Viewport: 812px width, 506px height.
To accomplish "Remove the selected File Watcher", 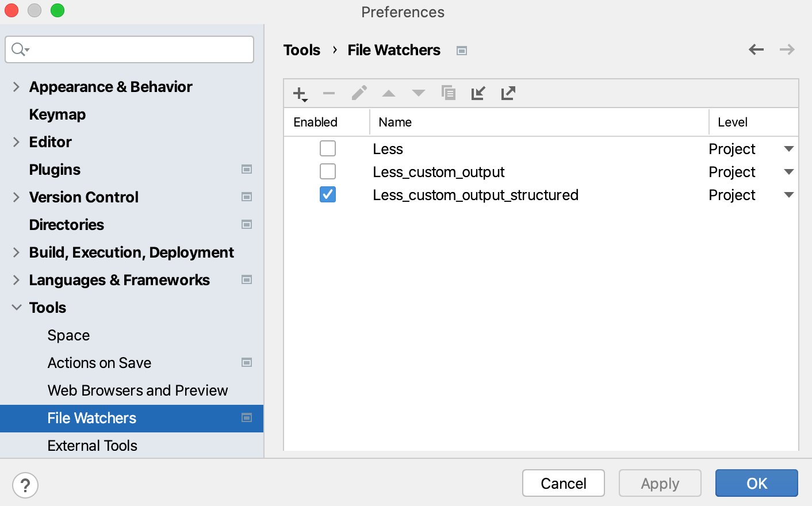I will pos(328,93).
